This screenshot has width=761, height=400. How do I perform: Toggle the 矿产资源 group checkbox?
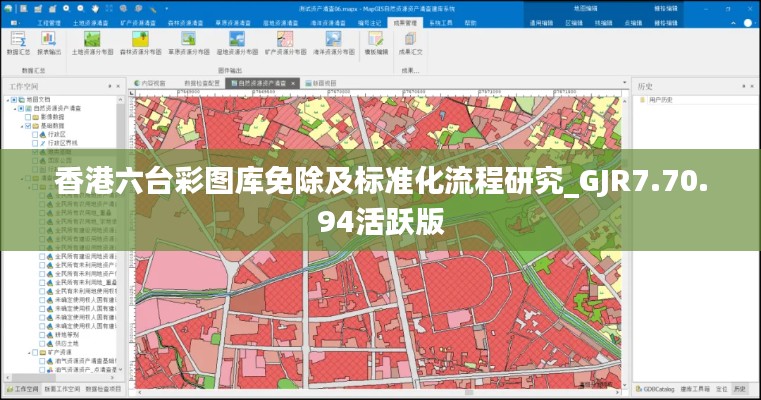(35, 352)
